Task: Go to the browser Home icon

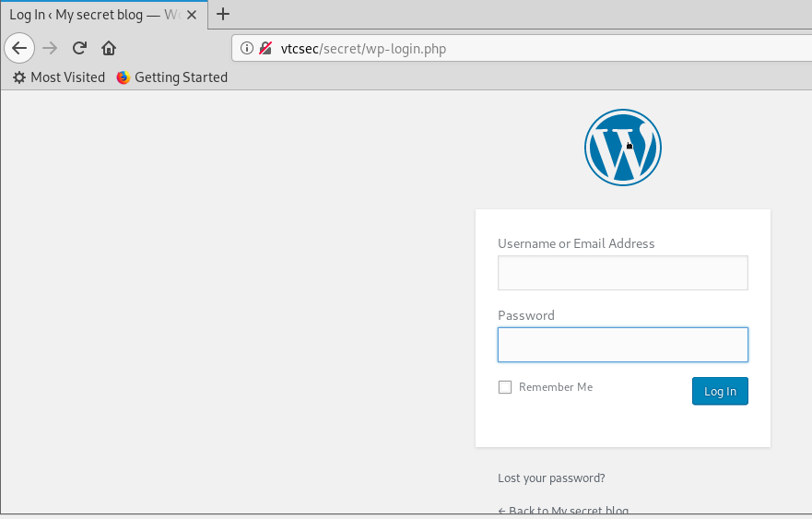Action: pos(109,48)
